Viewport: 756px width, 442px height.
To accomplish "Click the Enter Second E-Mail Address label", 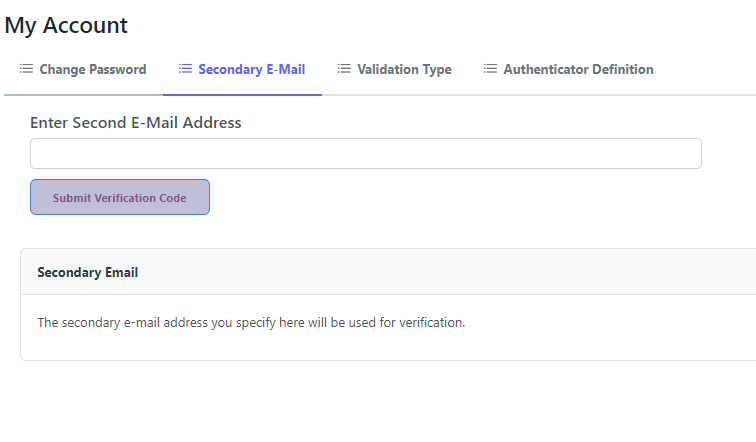I will point(136,123).
